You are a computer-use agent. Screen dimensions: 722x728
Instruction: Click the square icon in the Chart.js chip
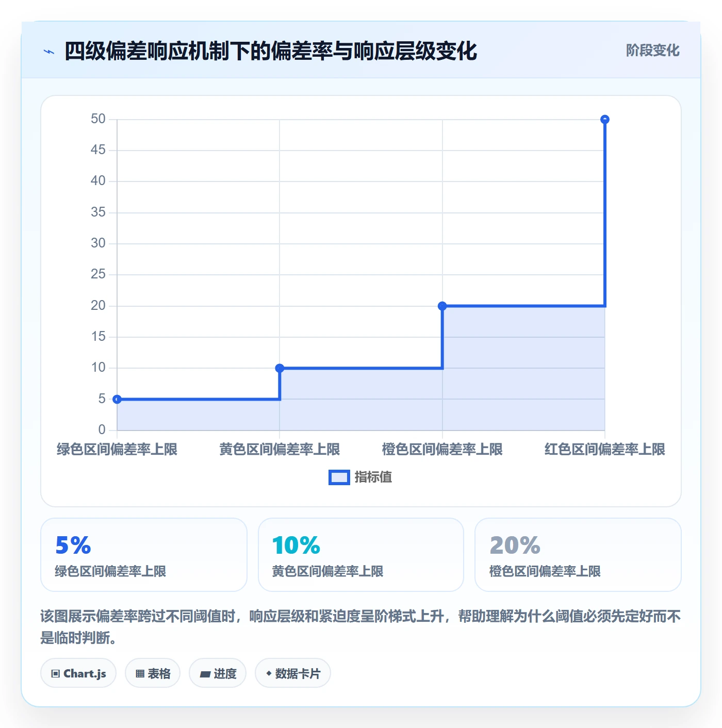point(56,673)
